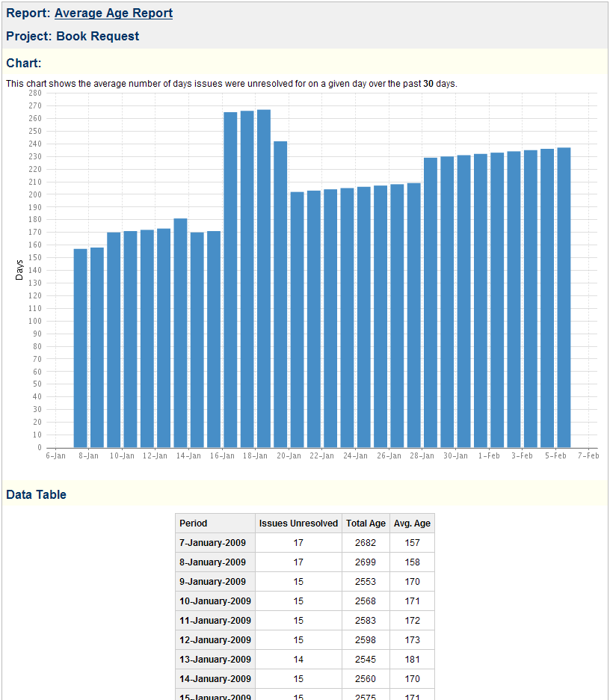Click the Chart section heading

24,63
